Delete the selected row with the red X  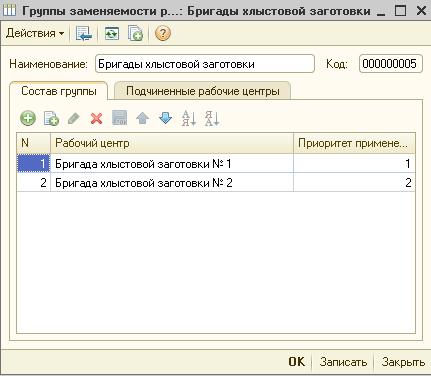click(97, 118)
